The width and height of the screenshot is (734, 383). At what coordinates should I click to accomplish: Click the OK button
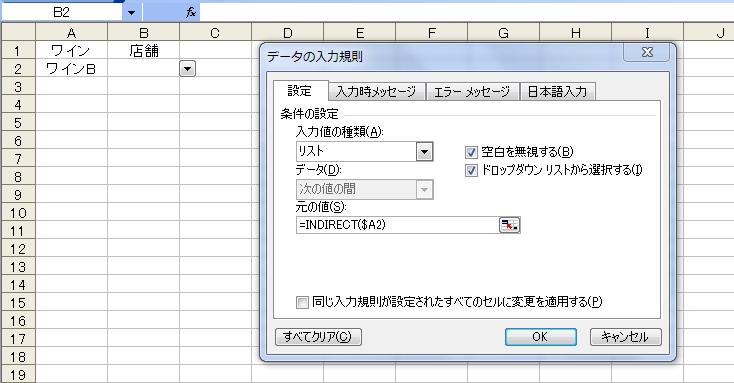click(x=540, y=337)
